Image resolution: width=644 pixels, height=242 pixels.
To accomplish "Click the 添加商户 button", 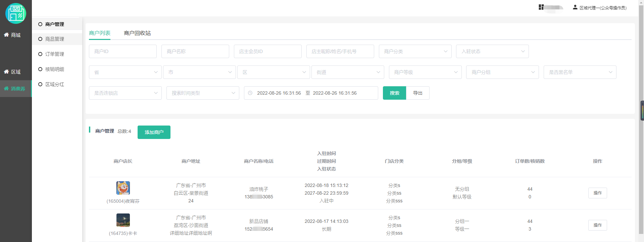I will (154, 132).
